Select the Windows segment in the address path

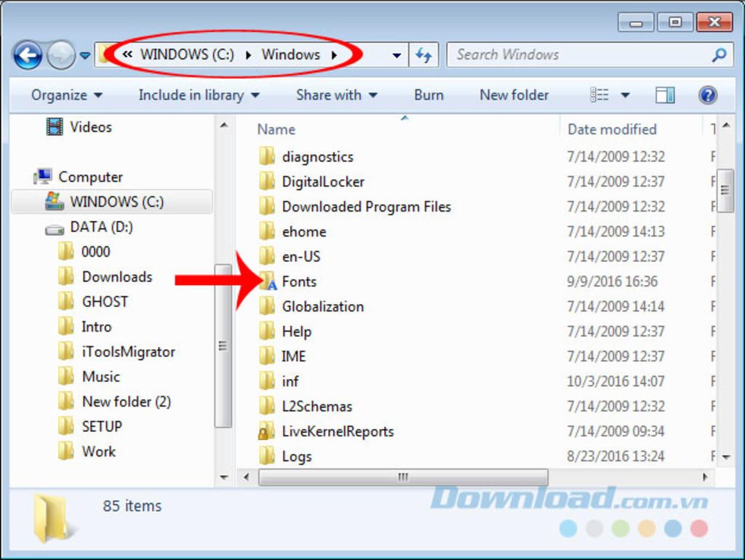click(291, 55)
